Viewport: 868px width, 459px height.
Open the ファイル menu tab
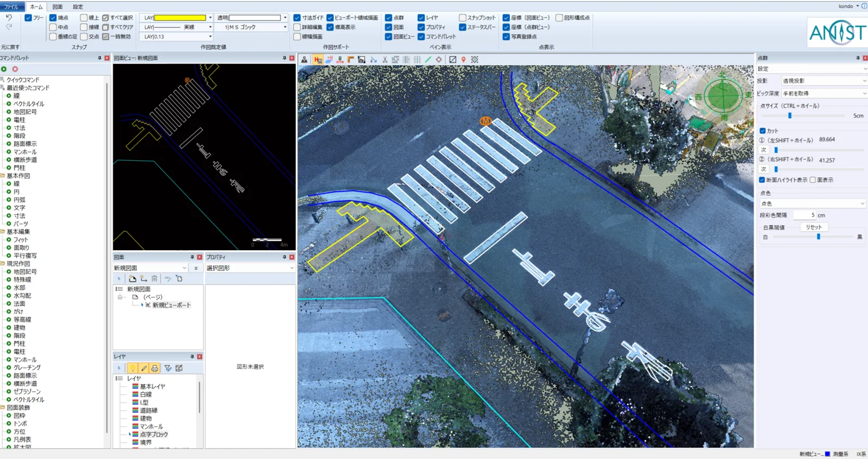(x=11, y=7)
